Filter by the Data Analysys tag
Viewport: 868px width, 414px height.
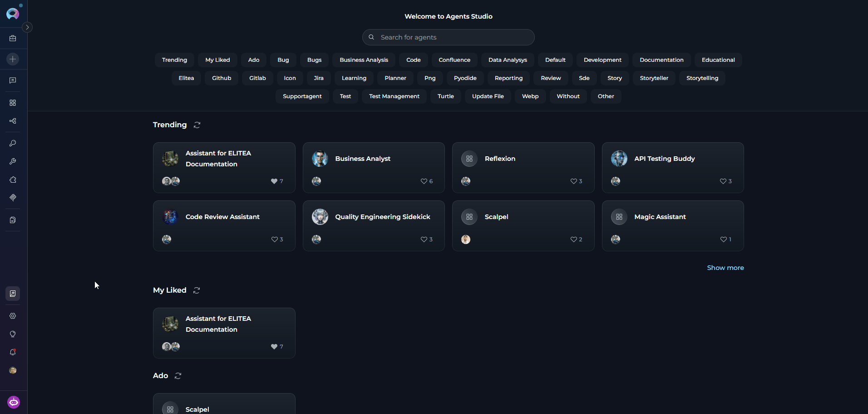pos(508,60)
